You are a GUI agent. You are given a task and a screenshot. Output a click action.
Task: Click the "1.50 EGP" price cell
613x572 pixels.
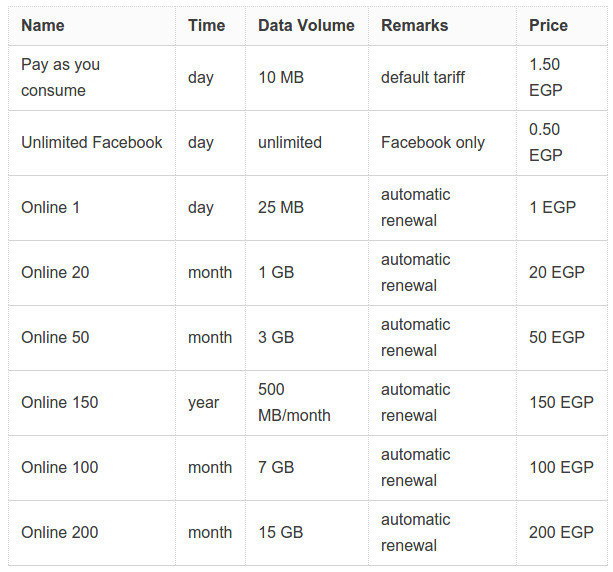tap(546, 77)
